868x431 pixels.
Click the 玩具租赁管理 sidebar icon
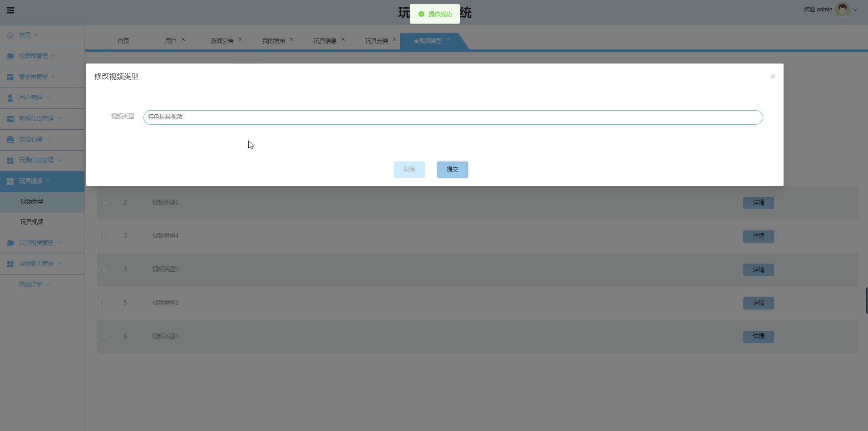(x=10, y=243)
